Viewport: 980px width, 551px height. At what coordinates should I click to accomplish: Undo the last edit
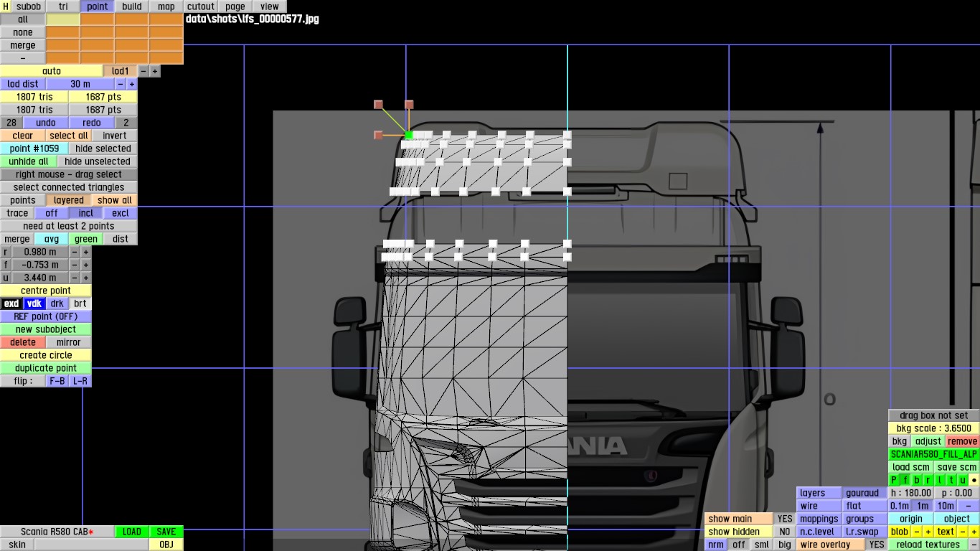[46, 123]
